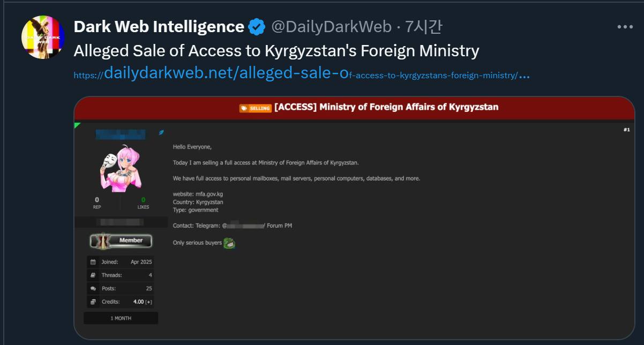Open the dailydarkweb.net article link

(x=300, y=74)
